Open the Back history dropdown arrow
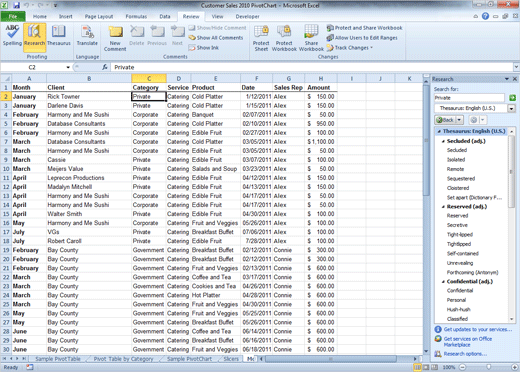Screen dimensions: 520x372 point(459,120)
